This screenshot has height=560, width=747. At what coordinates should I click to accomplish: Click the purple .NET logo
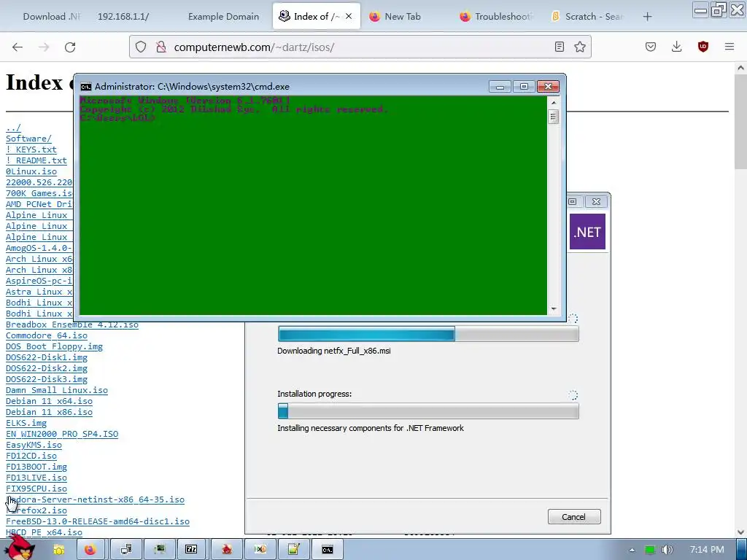click(587, 231)
